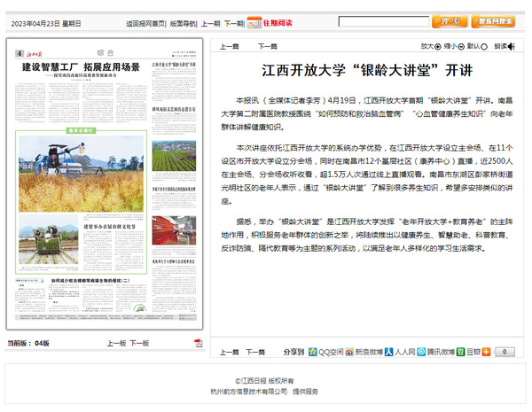Click 下一版 below the page thumbnail
Screen dimensions: 532x412
click(x=139, y=343)
